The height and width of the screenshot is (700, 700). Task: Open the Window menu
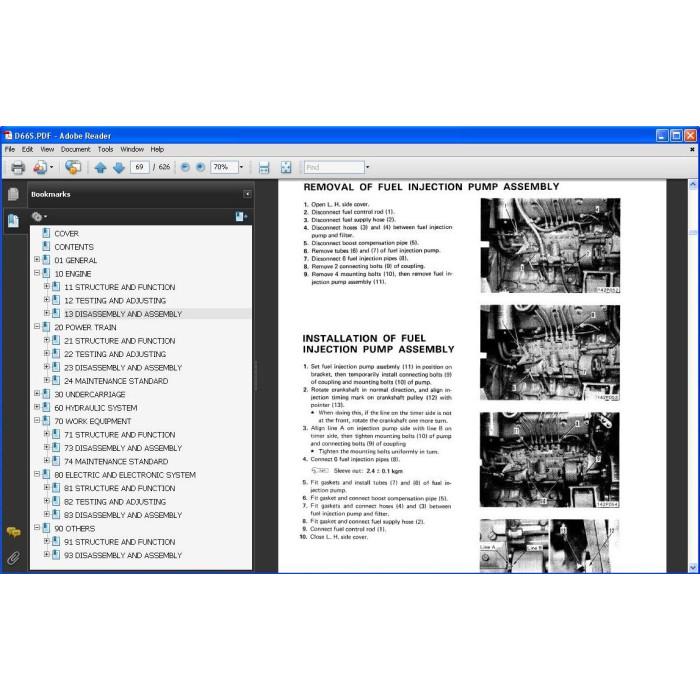tap(132, 149)
